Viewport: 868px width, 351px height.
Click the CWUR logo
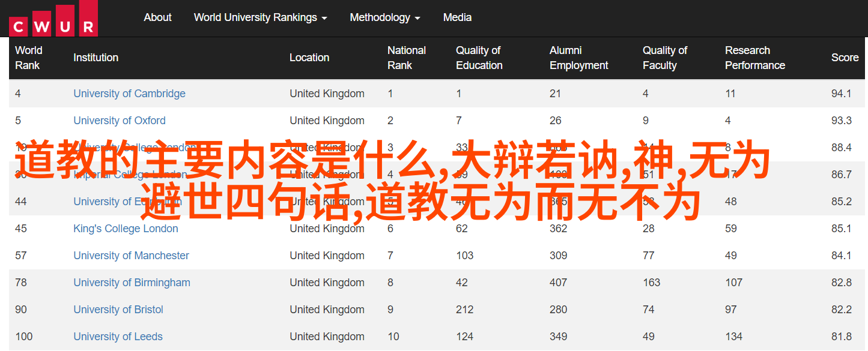(x=53, y=18)
